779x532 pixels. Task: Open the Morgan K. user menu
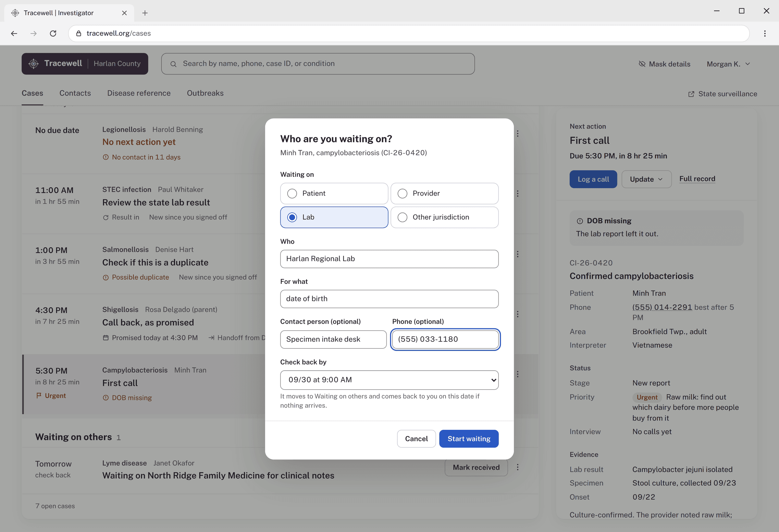pyautogui.click(x=728, y=64)
